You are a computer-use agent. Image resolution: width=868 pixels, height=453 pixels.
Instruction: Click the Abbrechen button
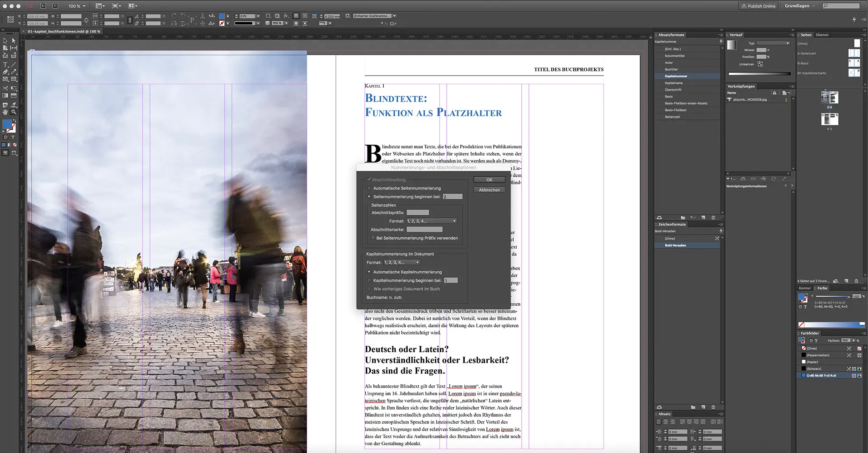[489, 189]
